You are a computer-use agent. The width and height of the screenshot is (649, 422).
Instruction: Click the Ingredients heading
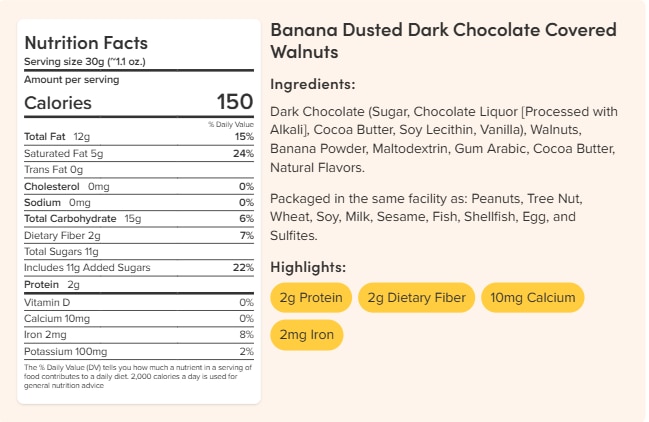pos(313,84)
